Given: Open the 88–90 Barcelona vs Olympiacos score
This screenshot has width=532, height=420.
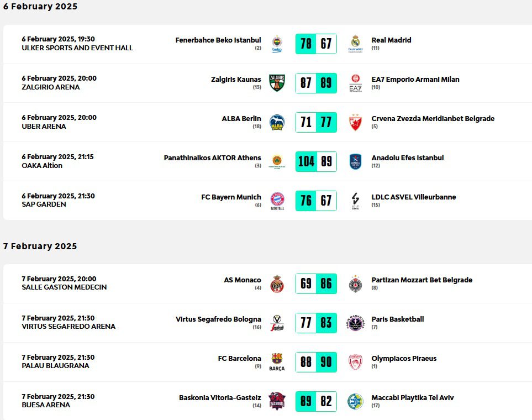Looking at the screenshot, I should coord(316,362).
